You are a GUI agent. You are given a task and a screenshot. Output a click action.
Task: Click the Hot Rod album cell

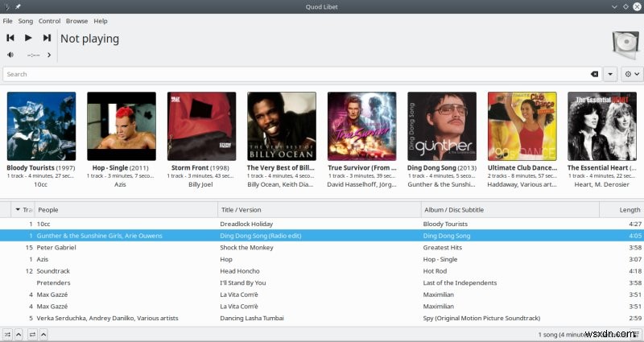(435, 271)
